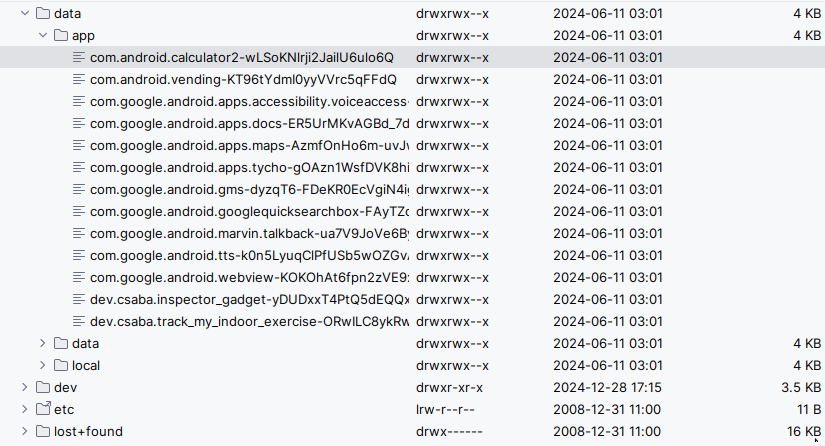Click file icon of android.tts entry
Screen dimensions: 825x446
(x=79, y=256)
